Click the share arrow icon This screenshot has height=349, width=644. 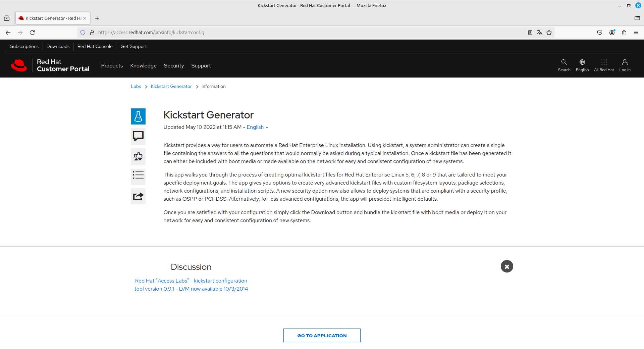[138, 196]
